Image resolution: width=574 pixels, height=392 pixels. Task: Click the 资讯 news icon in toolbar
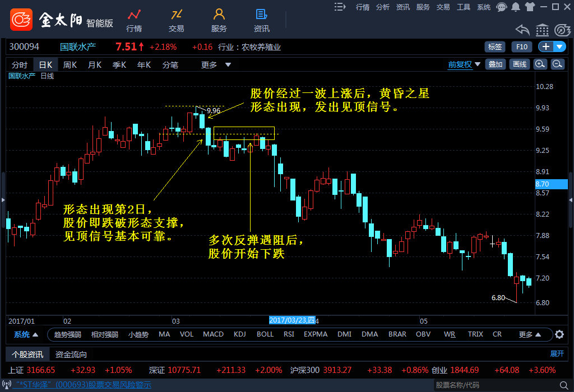261,20
